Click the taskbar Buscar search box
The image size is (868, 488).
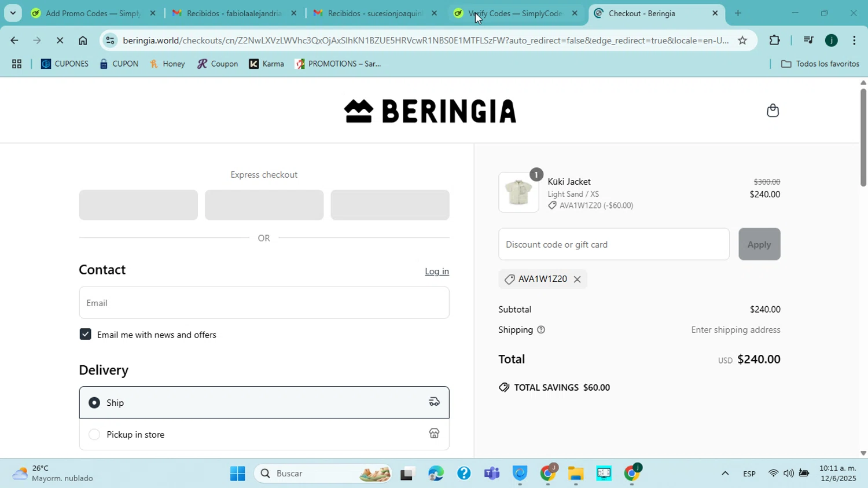[323, 474]
